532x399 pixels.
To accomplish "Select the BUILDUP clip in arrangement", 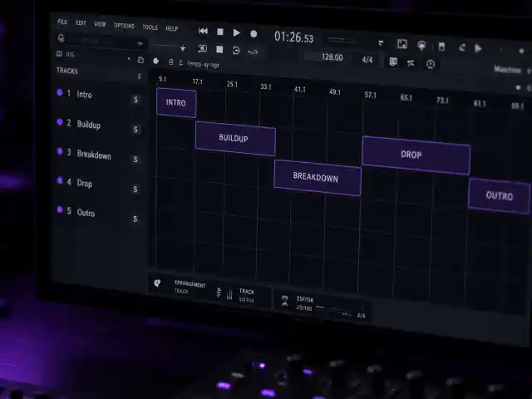I will (235, 139).
